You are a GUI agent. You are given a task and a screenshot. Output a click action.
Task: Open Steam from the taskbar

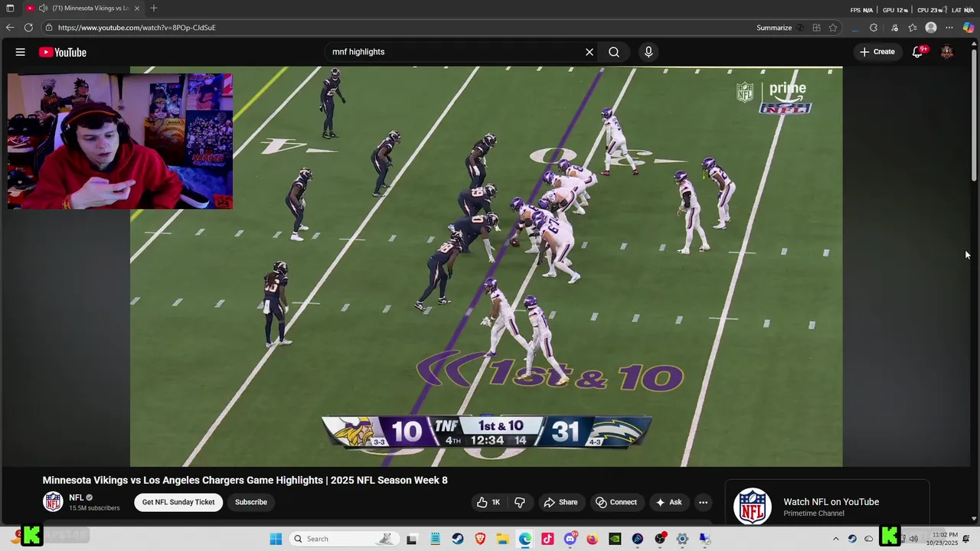pos(457,539)
